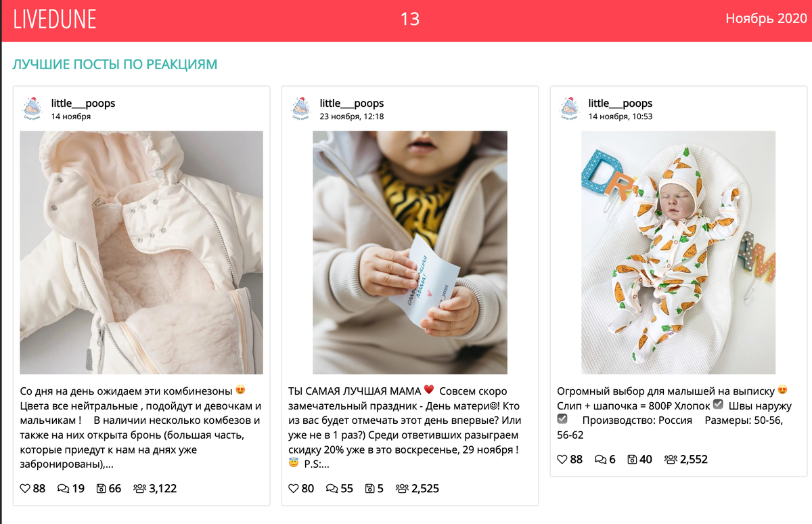
Task: Open the LIVEDUNE logo in the header
Action: [55, 19]
